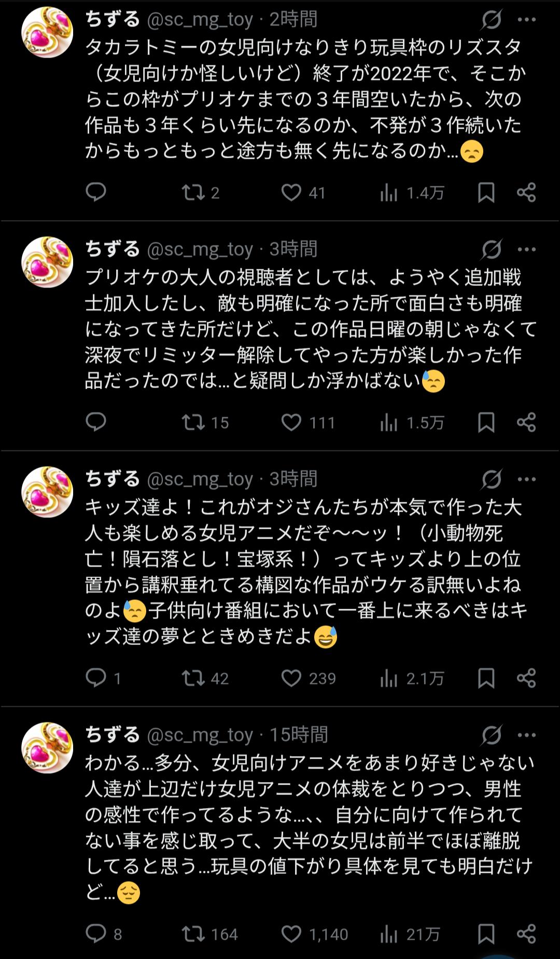Open @sc_mg_toy handle on the last tweet

tap(200, 735)
